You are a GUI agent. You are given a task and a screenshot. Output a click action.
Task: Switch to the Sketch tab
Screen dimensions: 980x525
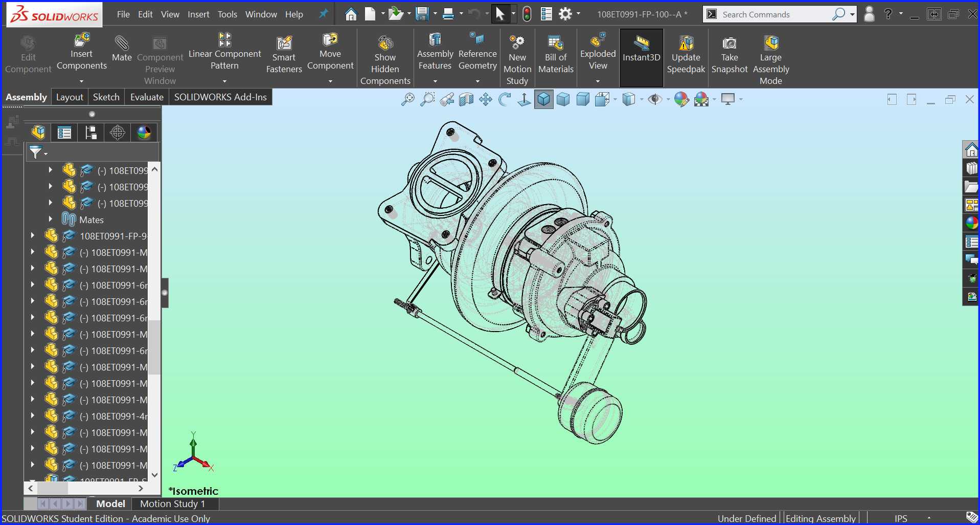(106, 97)
